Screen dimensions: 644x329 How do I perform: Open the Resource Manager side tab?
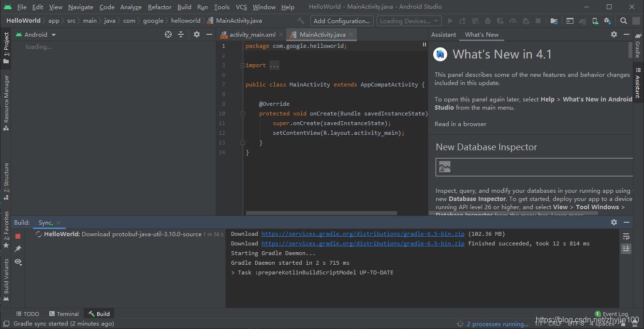tap(6, 102)
